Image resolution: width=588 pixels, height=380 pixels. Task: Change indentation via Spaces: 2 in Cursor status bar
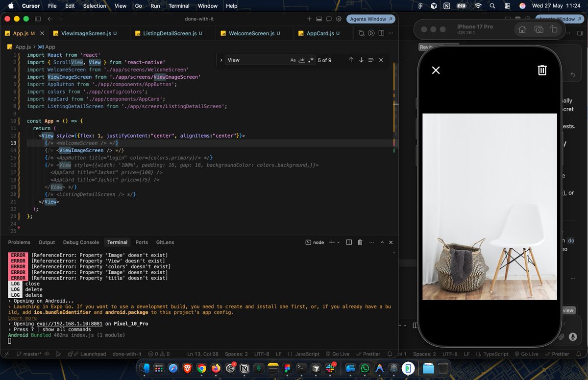tap(236, 354)
